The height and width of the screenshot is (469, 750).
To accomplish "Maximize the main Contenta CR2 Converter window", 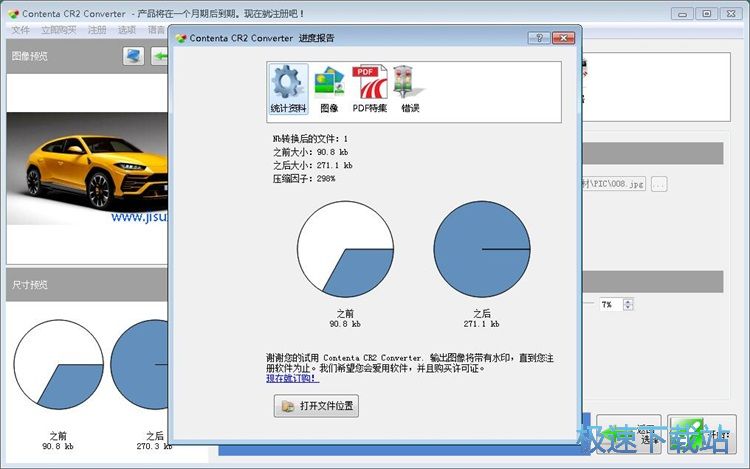I will [x=706, y=14].
